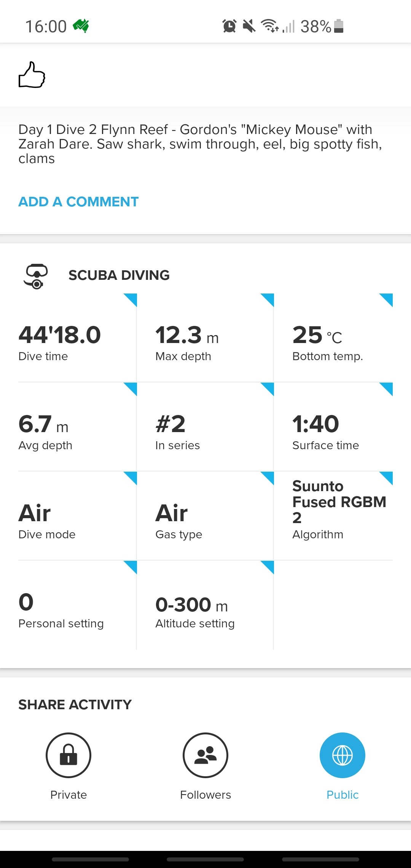Viewport: 411px width, 868px height.
Task: Tap the alarm clock status icon
Action: [x=229, y=26]
